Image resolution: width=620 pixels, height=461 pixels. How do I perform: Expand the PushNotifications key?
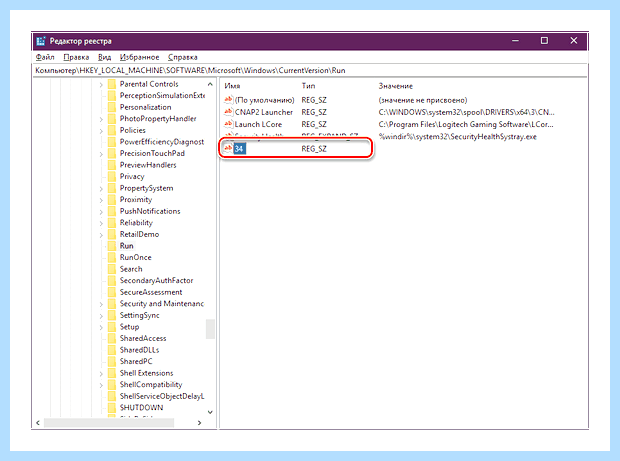101,212
